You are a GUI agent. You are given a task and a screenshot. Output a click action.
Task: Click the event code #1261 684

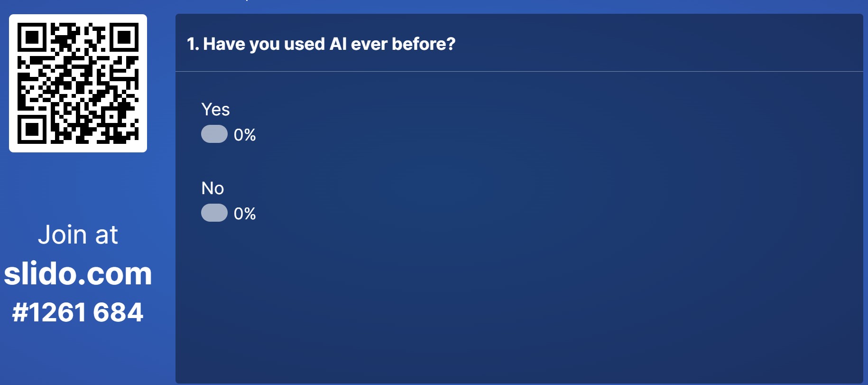78,312
